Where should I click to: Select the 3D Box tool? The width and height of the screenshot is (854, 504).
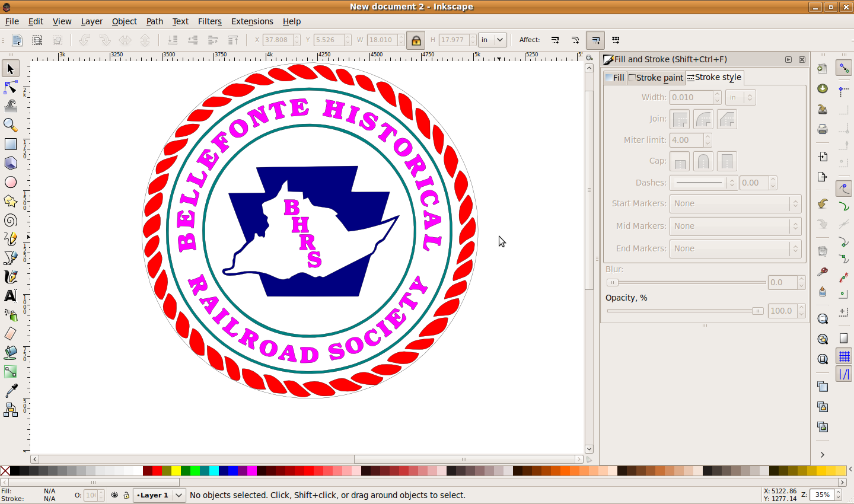click(x=10, y=163)
